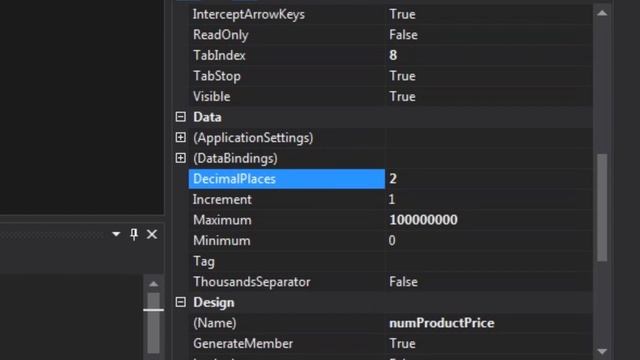
Task: Select the Increment property
Action: [222, 200]
